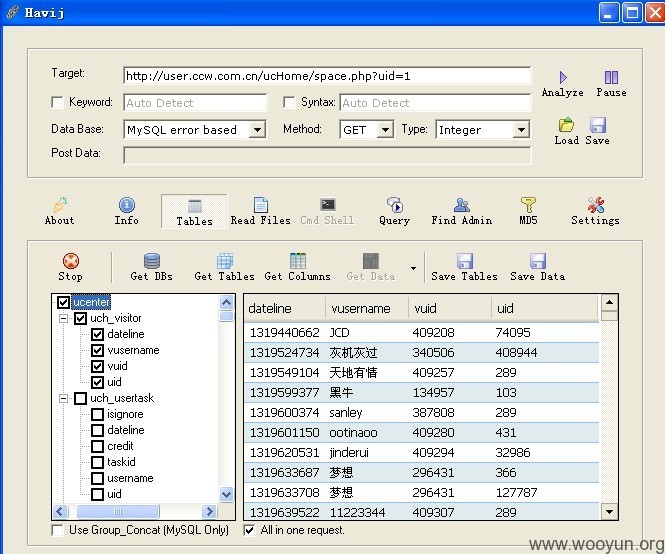Click the red Stop icon
This screenshot has width=665, height=554.
[x=71, y=261]
